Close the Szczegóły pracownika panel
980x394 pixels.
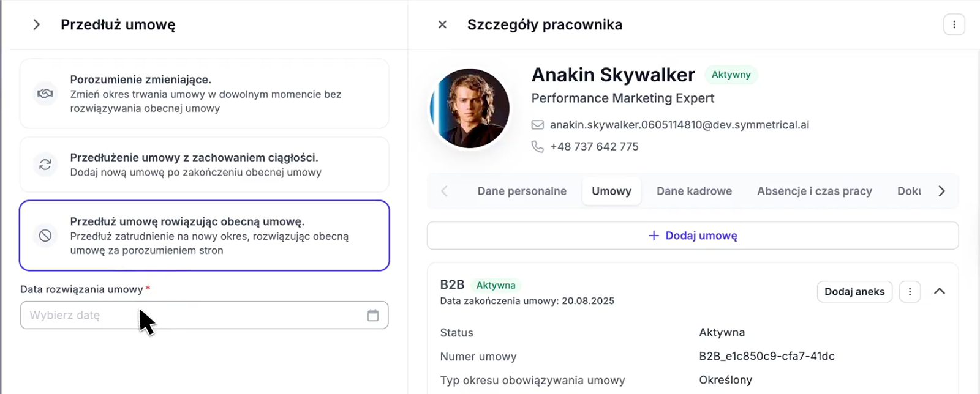click(x=442, y=24)
